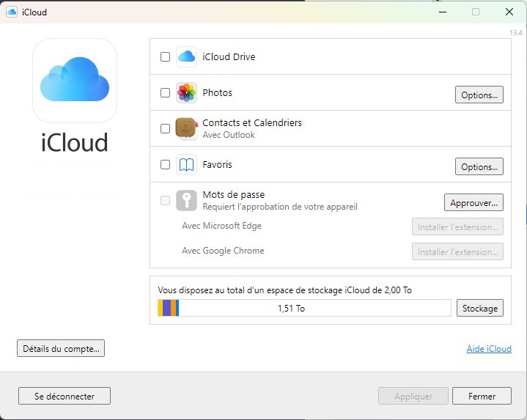Click Se déconnecter
Image resolution: width=527 pixels, height=420 pixels.
pos(65,396)
